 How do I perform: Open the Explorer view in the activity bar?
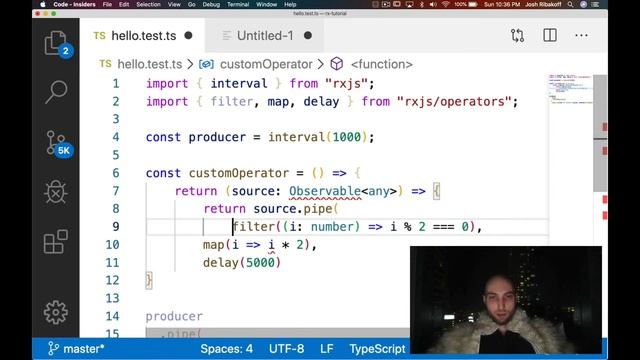pos(56,43)
